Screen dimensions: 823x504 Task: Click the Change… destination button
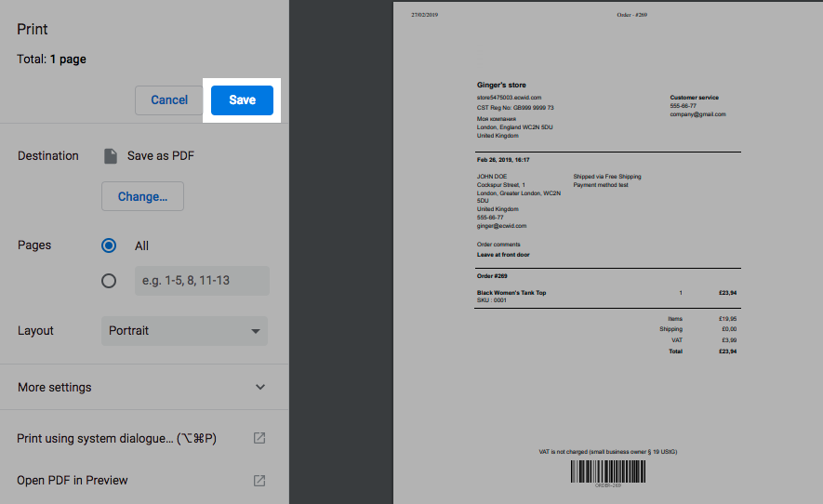coord(142,196)
